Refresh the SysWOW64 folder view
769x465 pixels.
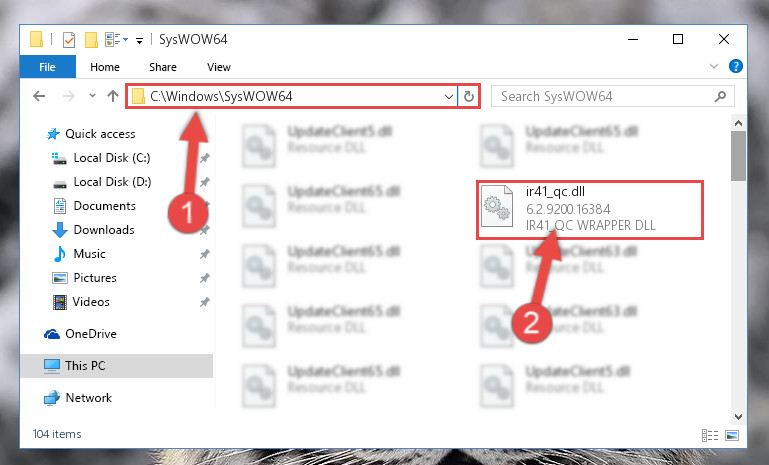coord(469,96)
